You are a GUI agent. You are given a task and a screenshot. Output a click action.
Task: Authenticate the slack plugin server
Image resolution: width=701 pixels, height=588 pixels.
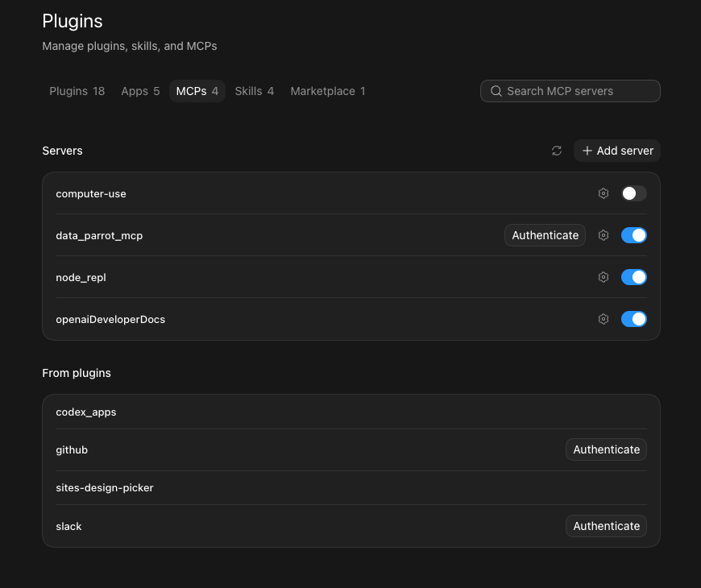click(x=606, y=526)
